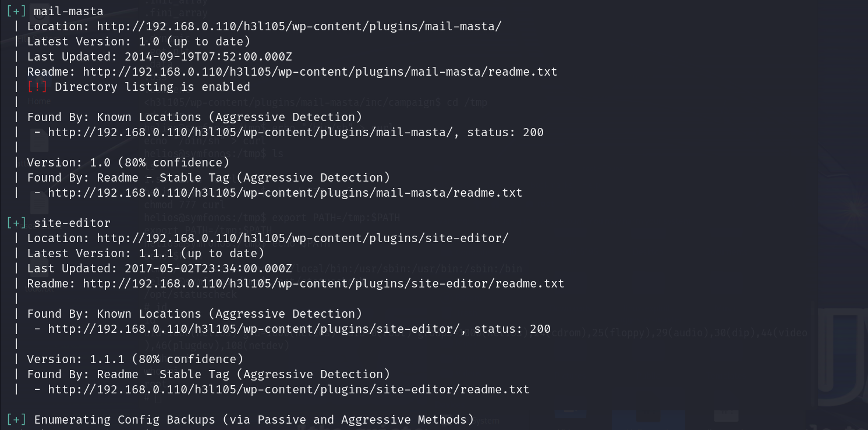Click the 2017-05-02 Last Updated timestamp

pos(208,268)
